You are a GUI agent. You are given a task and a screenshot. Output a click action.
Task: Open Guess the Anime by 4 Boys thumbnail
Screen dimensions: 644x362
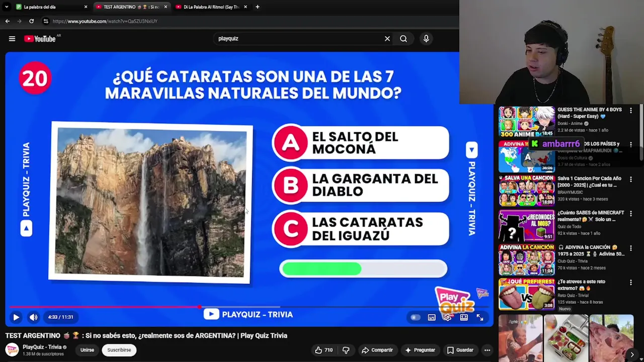[x=526, y=122]
